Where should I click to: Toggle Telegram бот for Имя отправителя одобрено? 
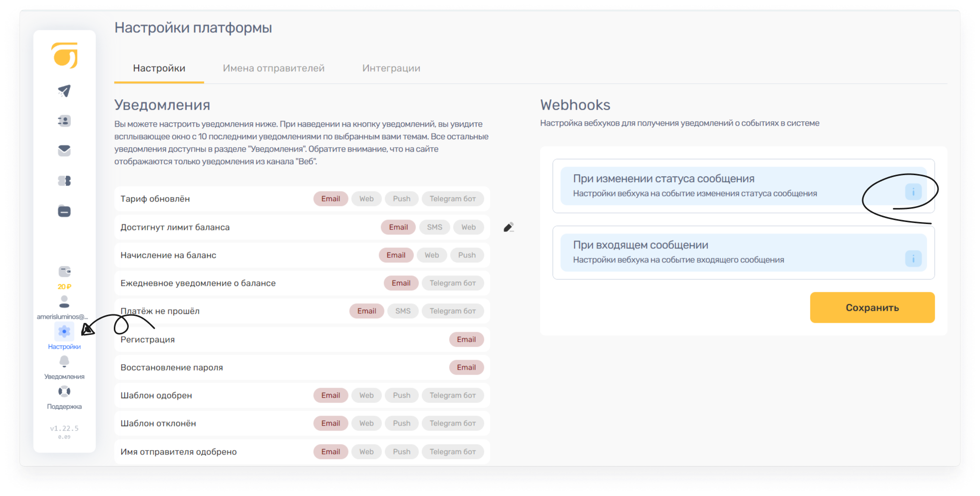[x=453, y=452]
